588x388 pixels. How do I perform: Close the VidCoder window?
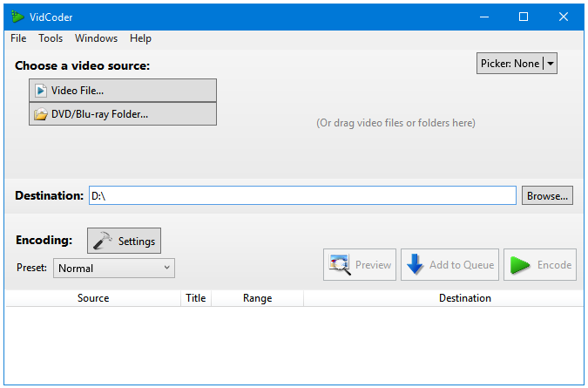(x=564, y=17)
